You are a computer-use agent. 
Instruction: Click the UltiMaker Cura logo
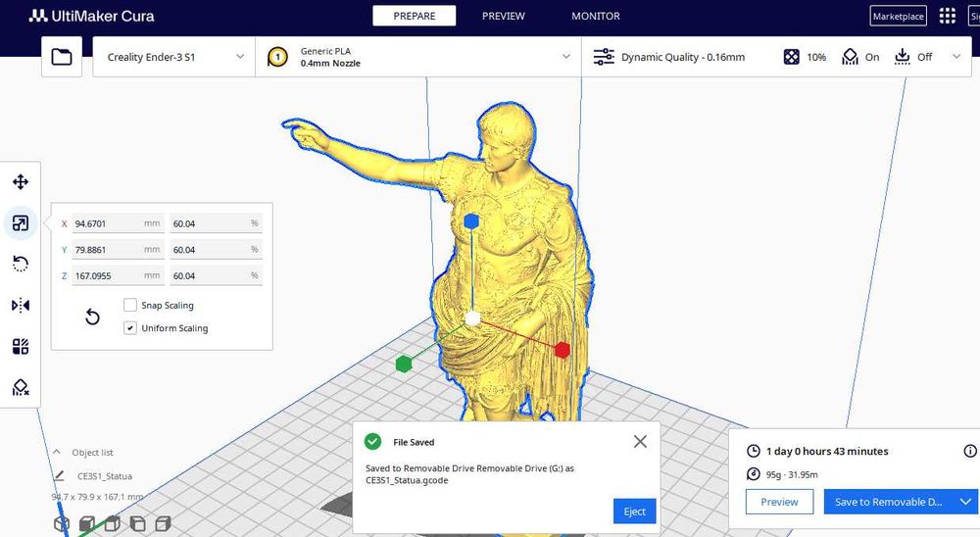point(92,16)
